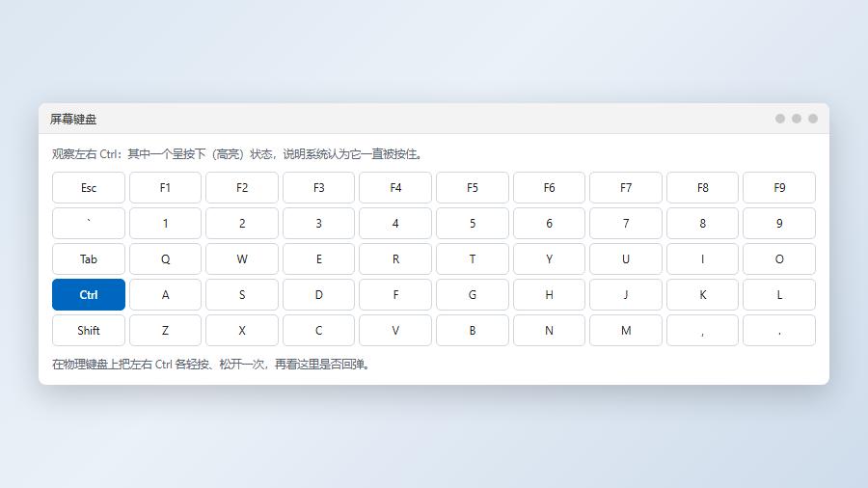Hit the K key
The height and width of the screenshot is (488, 868).
pyautogui.click(x=702, y=295)
